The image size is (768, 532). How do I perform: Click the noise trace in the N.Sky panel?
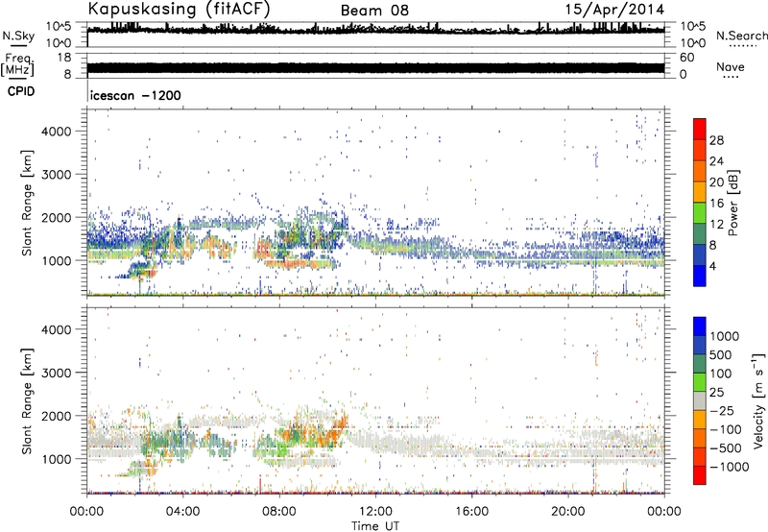pyautogui.click(x=375, y=30)
